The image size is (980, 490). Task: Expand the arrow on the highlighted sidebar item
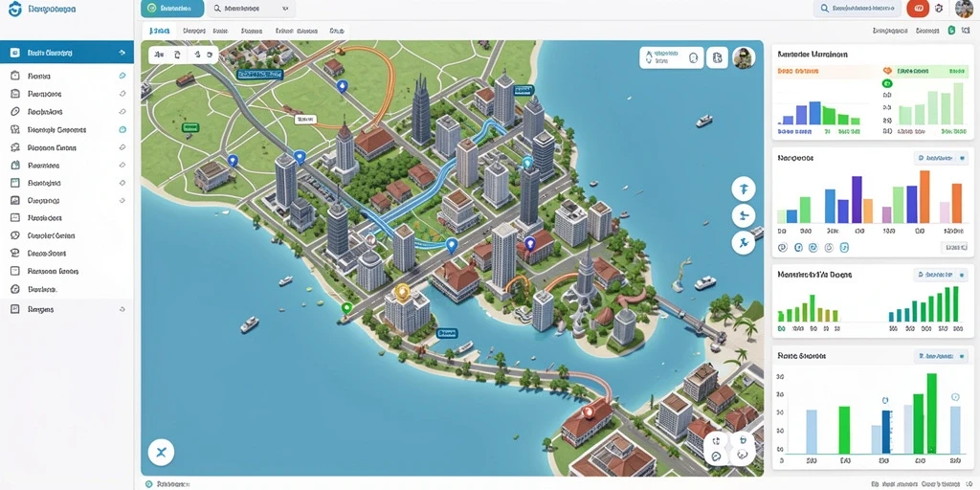pos(122,54)
